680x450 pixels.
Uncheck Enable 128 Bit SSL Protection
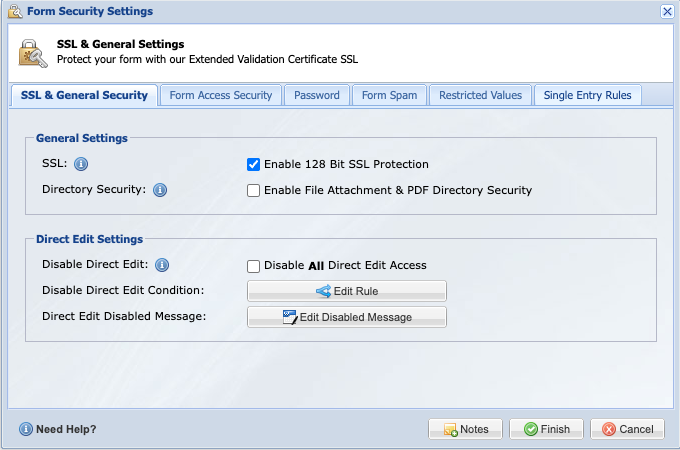click(x=253, y=164)
